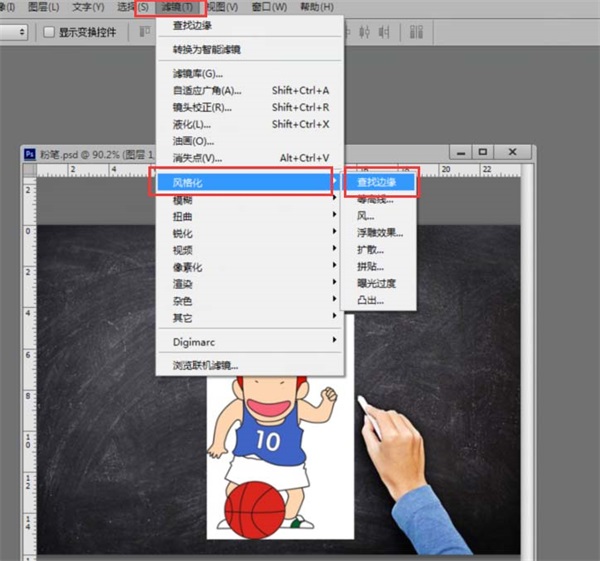Expand the 像素化 submenu
Image resolution: width=600 pixels, height=561 pixels.
(x=250, y=267)
